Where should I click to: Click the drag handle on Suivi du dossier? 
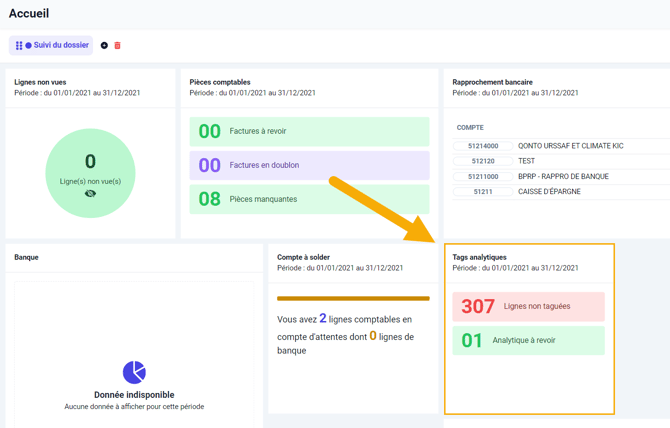tap(18, 46)
